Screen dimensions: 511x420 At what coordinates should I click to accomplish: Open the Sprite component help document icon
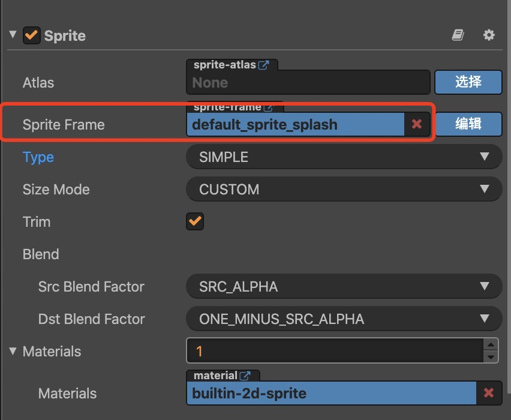(x=458, y=35)
